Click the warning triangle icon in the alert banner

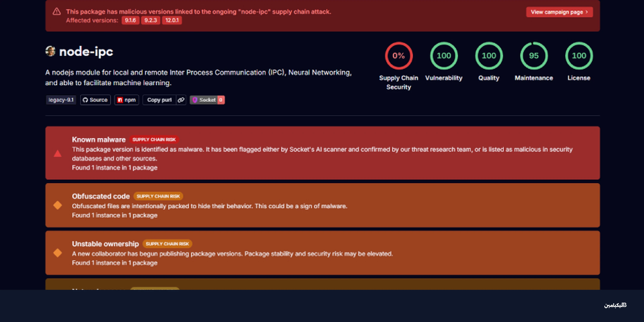tap(57, 12)
